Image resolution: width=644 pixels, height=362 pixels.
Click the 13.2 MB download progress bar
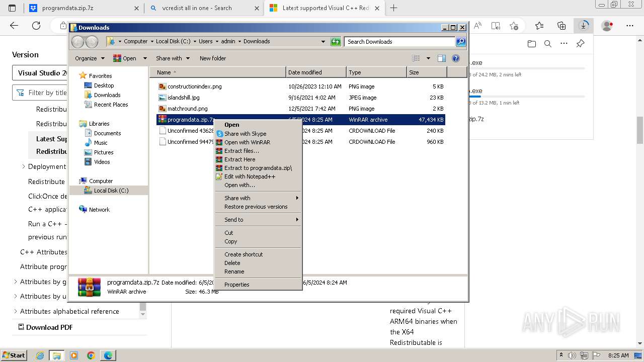click(x=527, y=97)
